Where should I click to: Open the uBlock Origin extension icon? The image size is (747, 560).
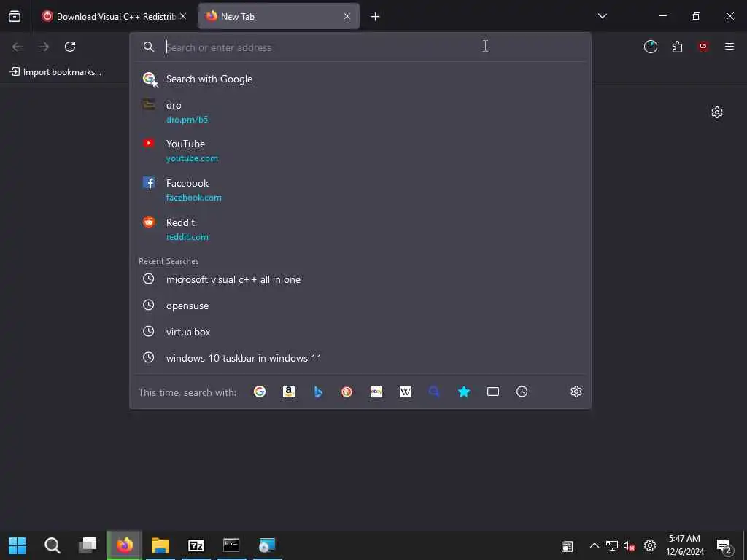[x=703, y=47]
